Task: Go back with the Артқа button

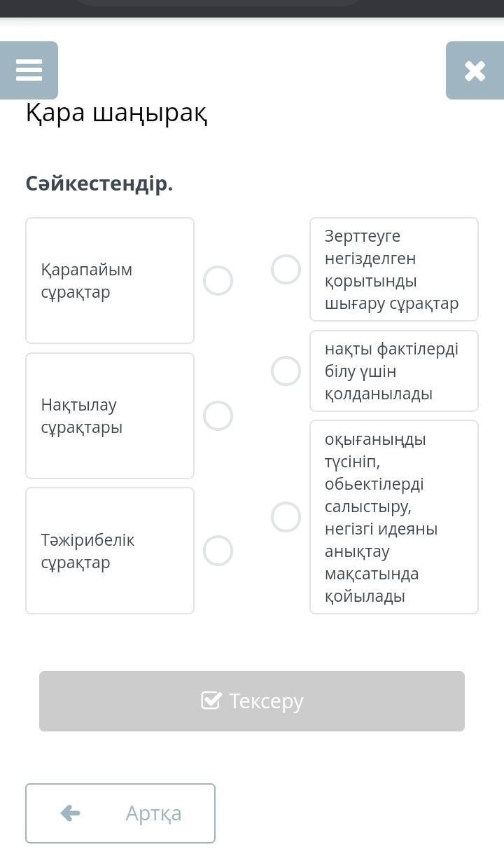Action: (x=120, y=813)
